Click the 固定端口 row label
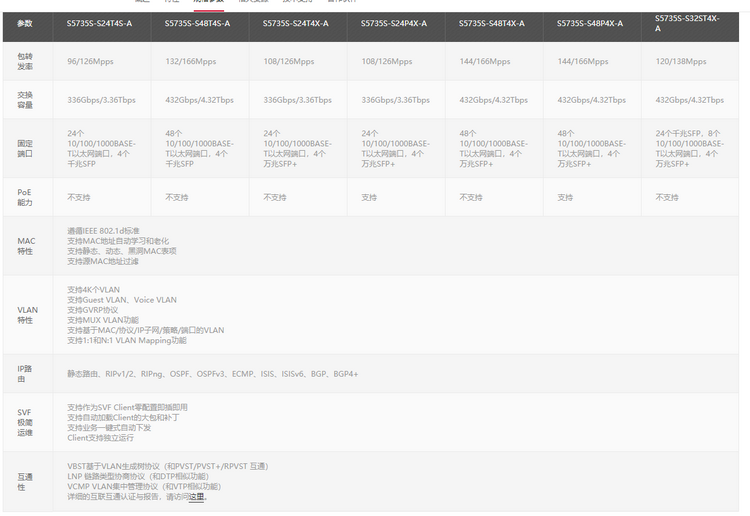 click(x=25, y=149)
